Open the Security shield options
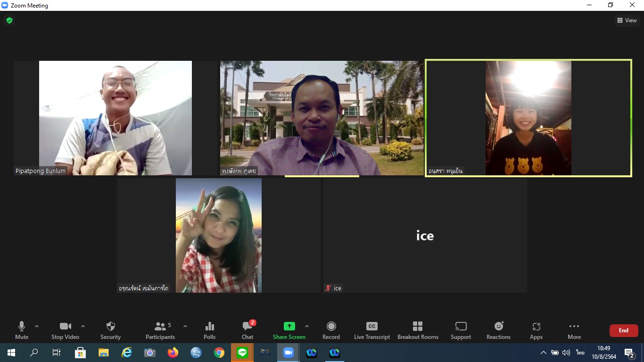644x362 pixels. tap(110, 330)
